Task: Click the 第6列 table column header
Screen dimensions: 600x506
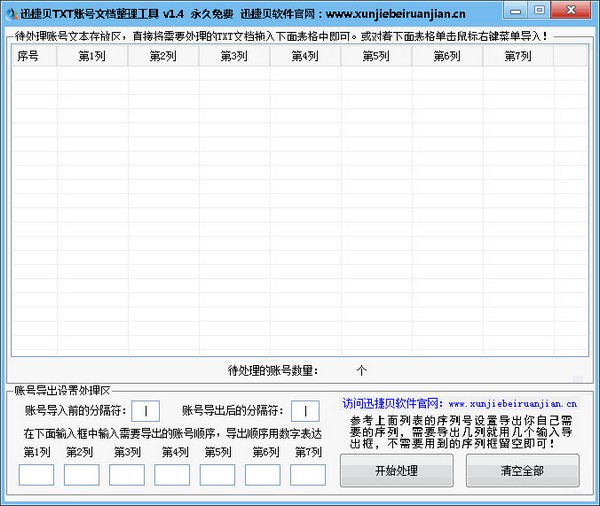Action: (447, 56)
